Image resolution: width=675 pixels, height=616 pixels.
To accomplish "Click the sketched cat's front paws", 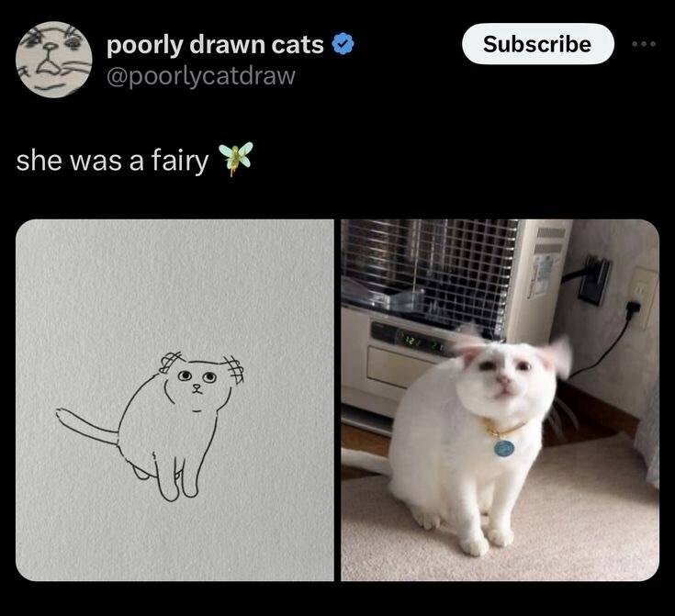I will [177, 487].
